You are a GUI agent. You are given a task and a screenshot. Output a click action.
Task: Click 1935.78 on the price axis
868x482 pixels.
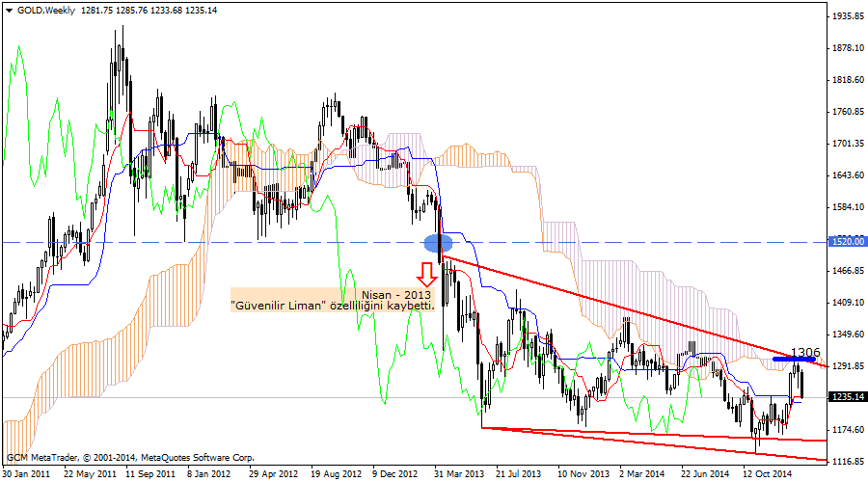[x=845, y=16]
